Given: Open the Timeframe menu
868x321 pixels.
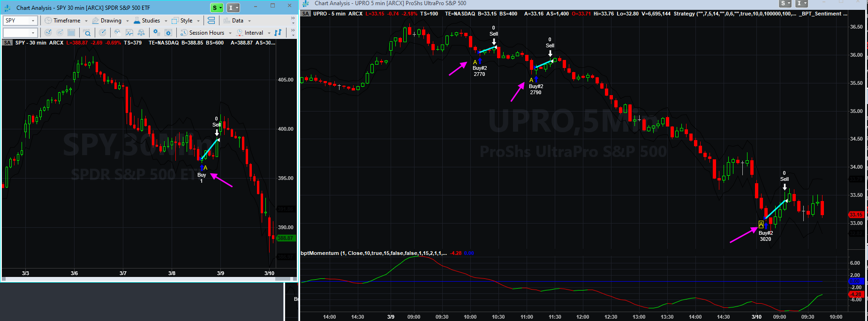Looking at the screenshot, I should click(x=66, y=21).
